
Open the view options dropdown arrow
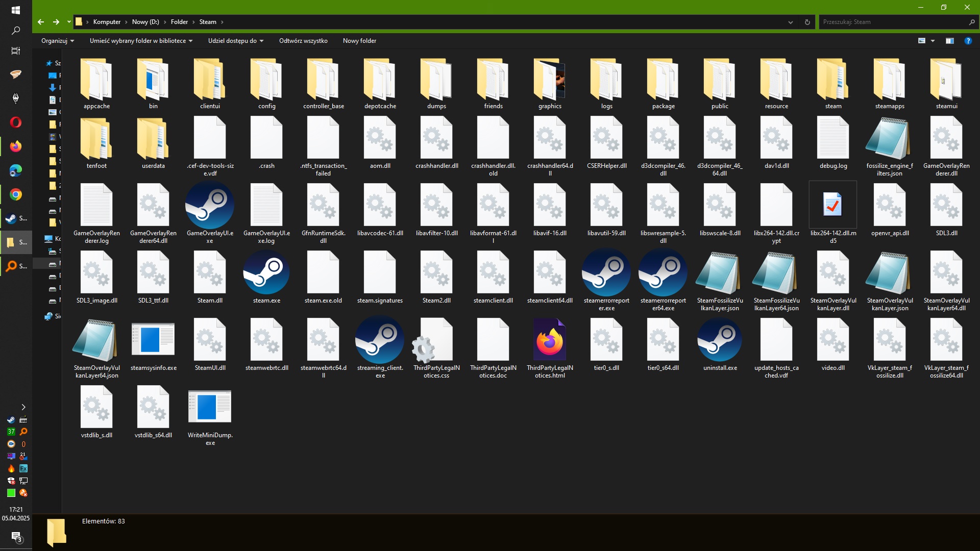[933, 41]
